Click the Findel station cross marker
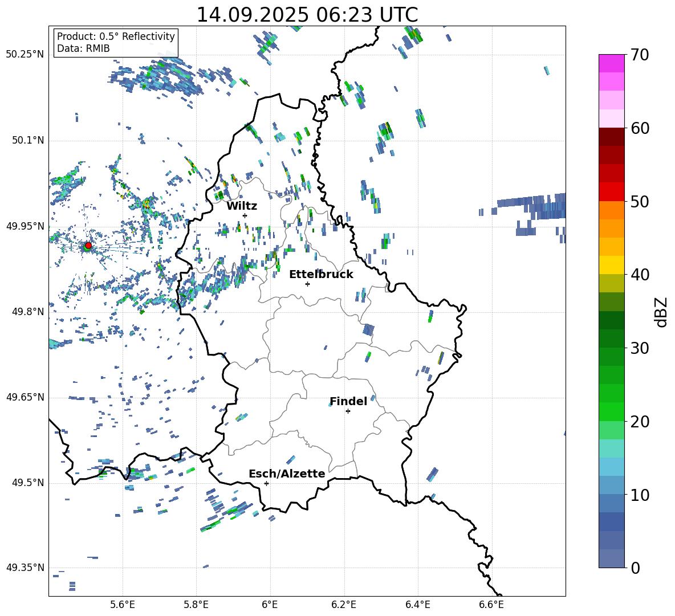The image size is (675, 616). coord(348,411)
